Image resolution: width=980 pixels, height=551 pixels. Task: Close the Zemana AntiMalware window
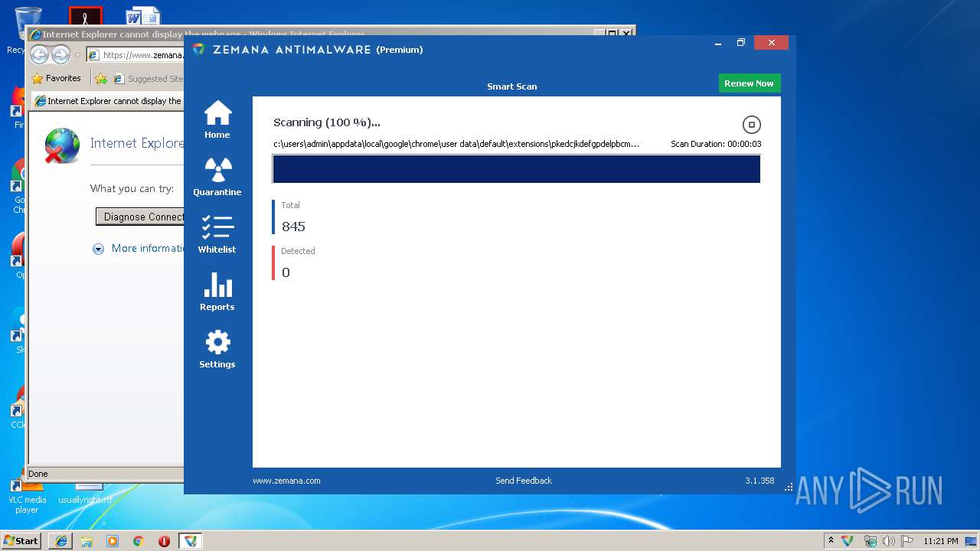771,43
